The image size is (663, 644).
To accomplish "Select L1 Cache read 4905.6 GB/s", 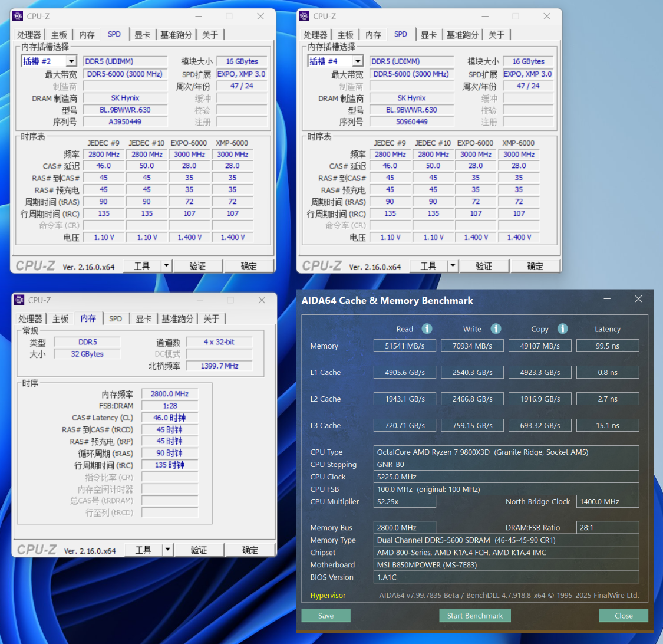I will tap(405, 372).
